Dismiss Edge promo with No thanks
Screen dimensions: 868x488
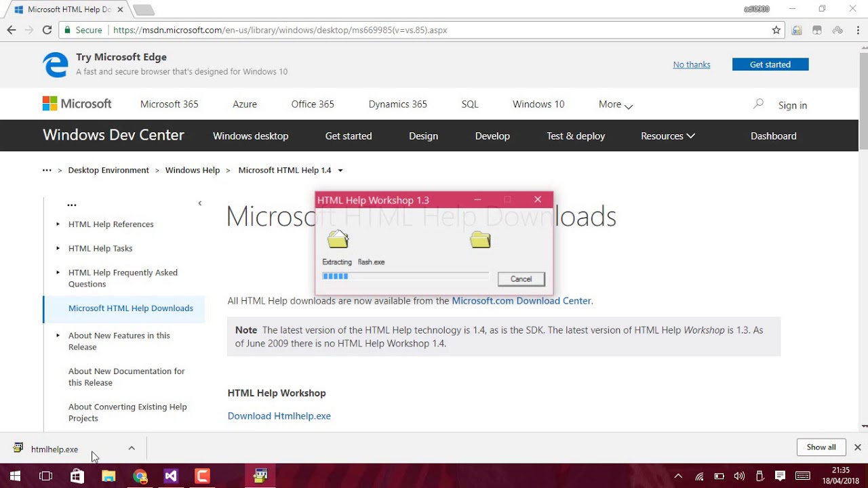click(692, 64)
